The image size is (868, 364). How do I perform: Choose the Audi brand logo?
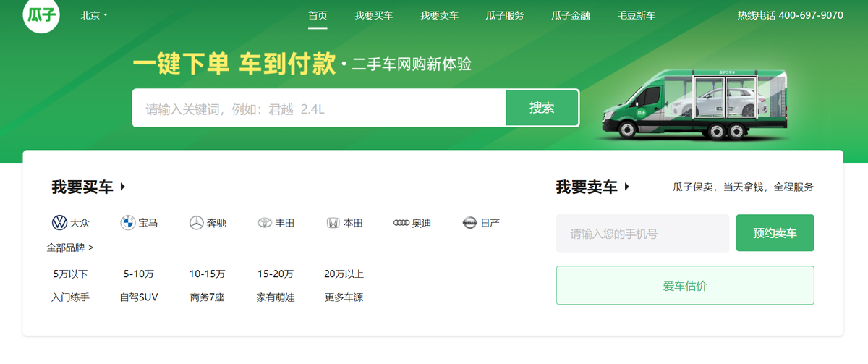(401, 223)
